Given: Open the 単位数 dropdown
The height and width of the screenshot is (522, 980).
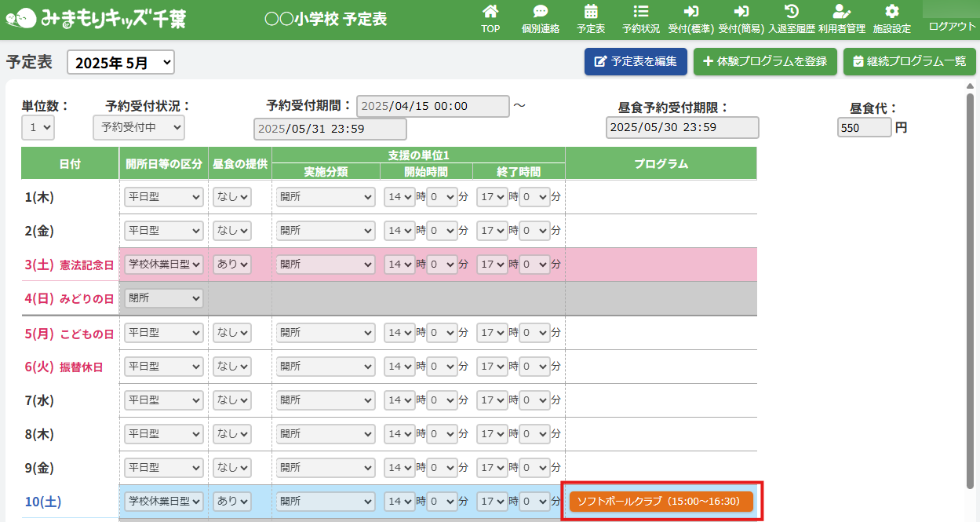Looking at the screenshot, I should tap(38, 127).
